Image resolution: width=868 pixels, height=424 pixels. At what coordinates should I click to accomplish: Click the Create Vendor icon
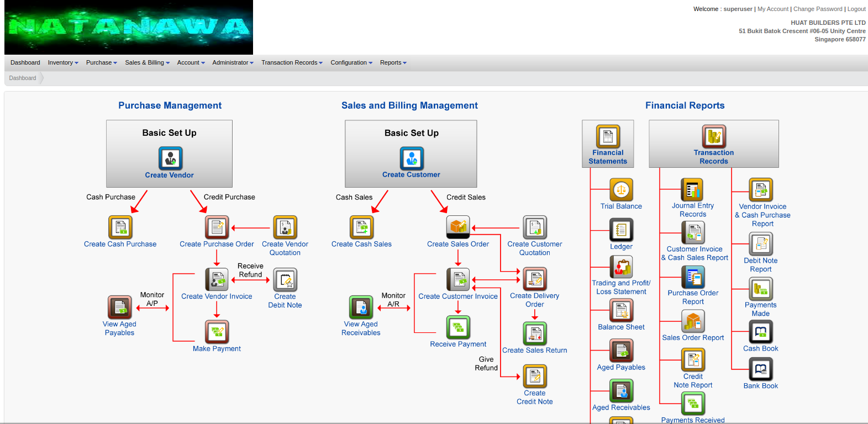pos(170,158)
